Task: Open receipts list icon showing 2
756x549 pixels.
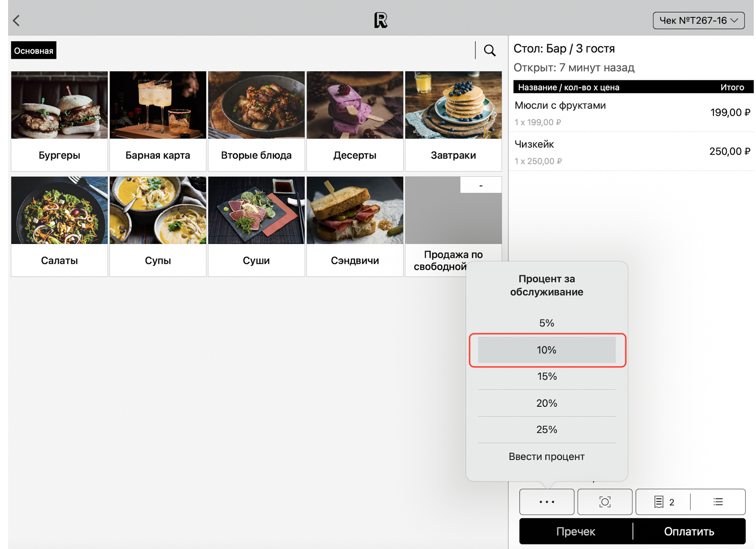Action: tap(664, 501)
